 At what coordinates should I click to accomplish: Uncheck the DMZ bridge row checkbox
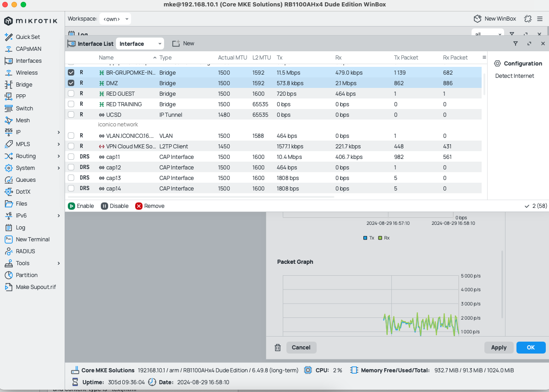pyautogui.click(x=71, y=83)
